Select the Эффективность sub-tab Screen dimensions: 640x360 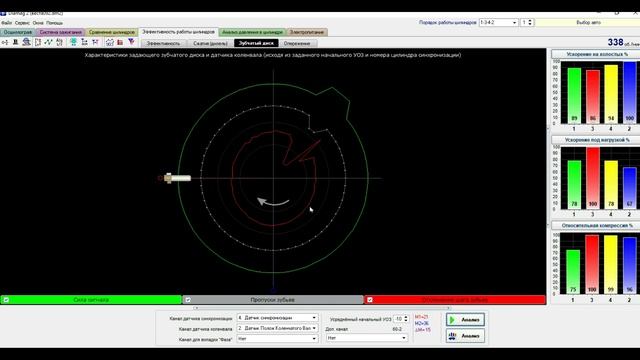coord(163,43)
